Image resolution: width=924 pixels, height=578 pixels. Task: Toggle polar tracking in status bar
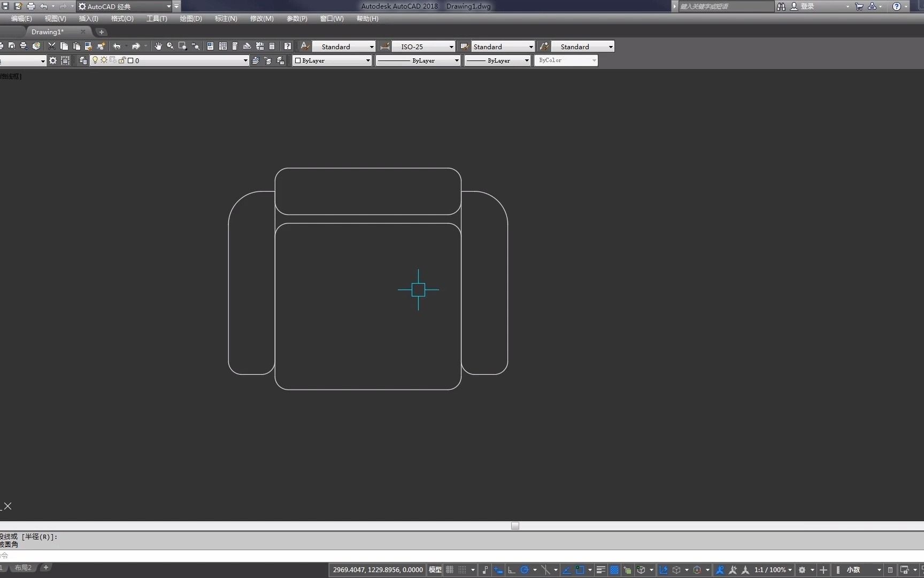[525, 570]
